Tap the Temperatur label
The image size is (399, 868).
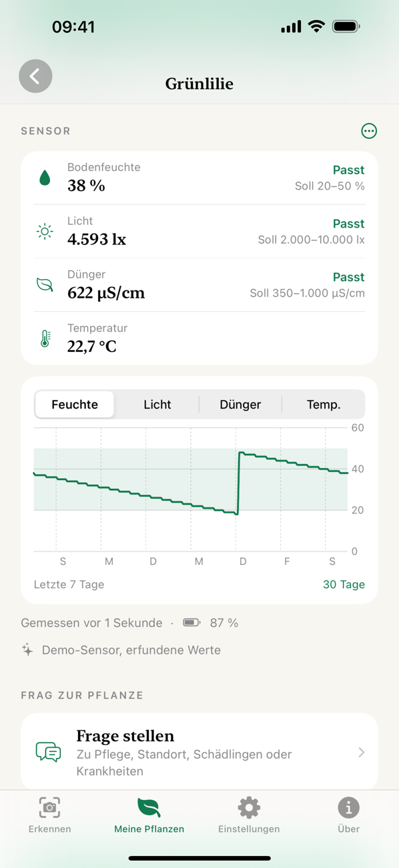97,328
